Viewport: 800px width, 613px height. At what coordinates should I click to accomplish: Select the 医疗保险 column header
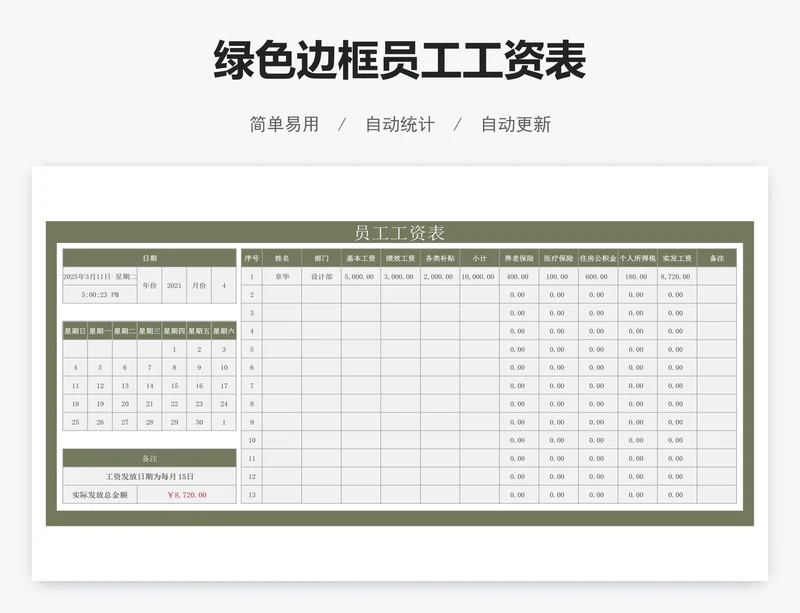[x=558, y=258]
